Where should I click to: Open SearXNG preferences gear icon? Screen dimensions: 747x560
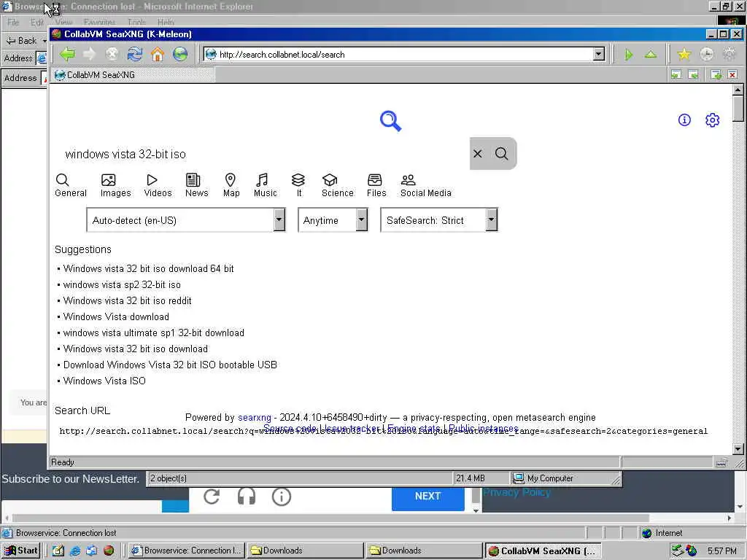712,120
